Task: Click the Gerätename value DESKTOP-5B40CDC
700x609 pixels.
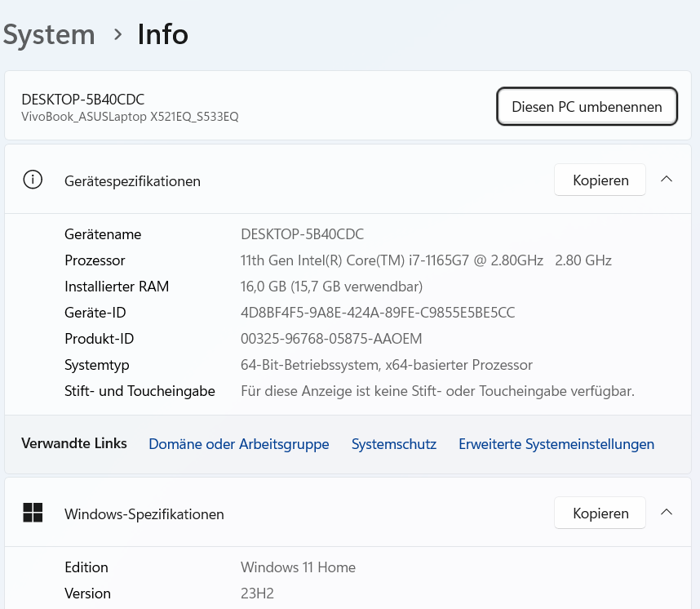Action: coord(302,234)
